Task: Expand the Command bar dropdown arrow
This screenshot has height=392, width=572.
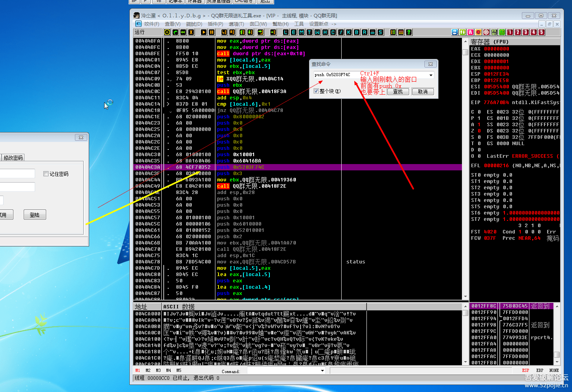Action: pyautogui.click(x=322, y=371)
